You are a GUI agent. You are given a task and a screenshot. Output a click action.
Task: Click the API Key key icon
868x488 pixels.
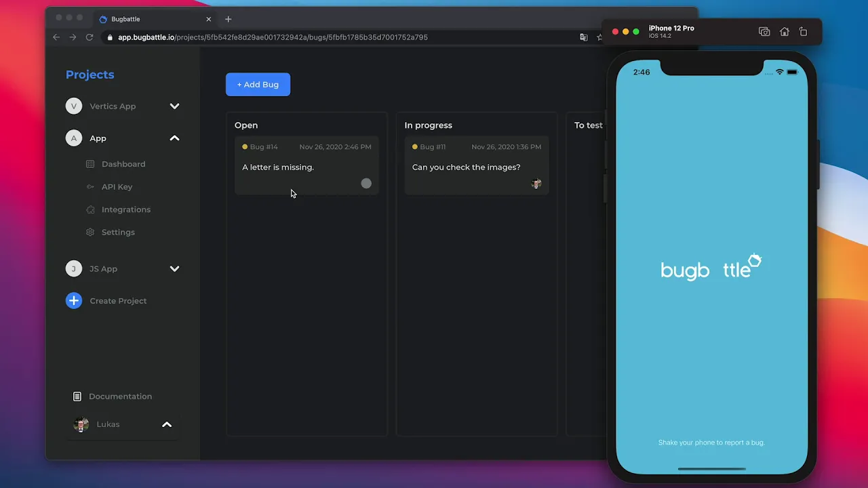pyautogui.click(x=90, y=187)
